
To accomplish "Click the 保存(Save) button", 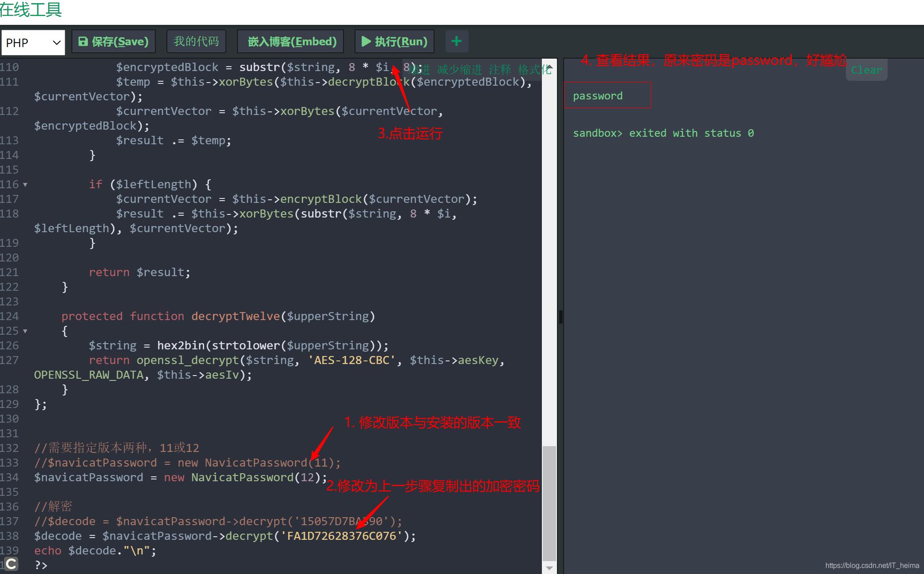I will [114, 42].
